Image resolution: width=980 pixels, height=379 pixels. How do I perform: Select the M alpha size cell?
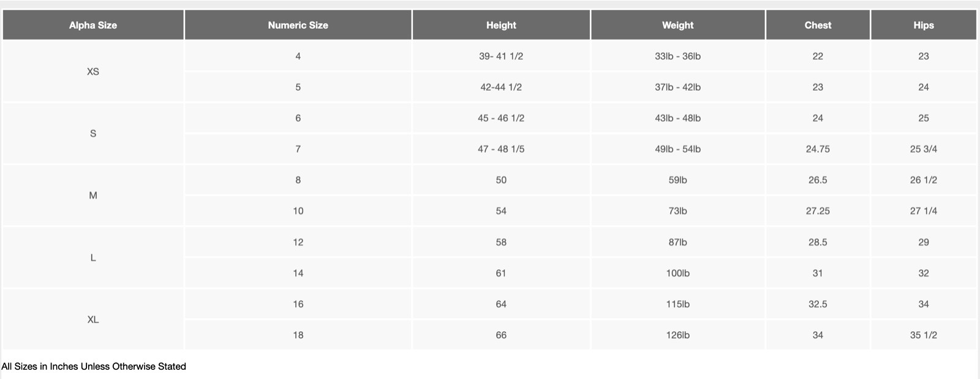[93, 196]
